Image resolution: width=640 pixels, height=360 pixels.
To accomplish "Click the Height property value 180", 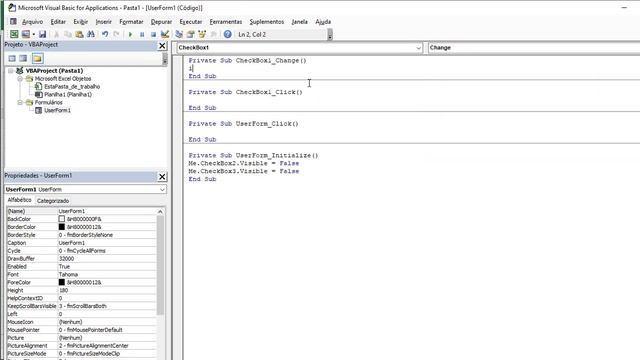I will click(107, 290).
